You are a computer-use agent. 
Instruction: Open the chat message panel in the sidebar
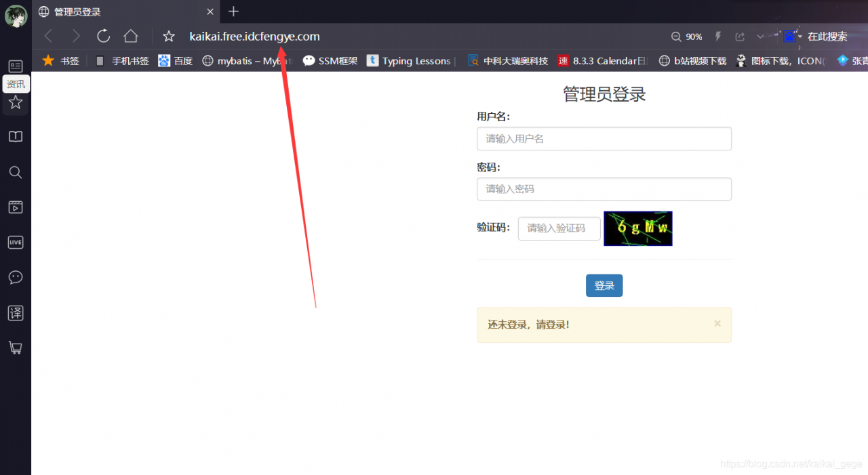[16, 277]
